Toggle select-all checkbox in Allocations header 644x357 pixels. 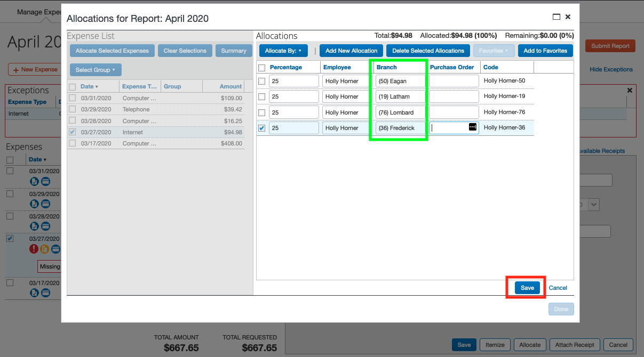261,68
